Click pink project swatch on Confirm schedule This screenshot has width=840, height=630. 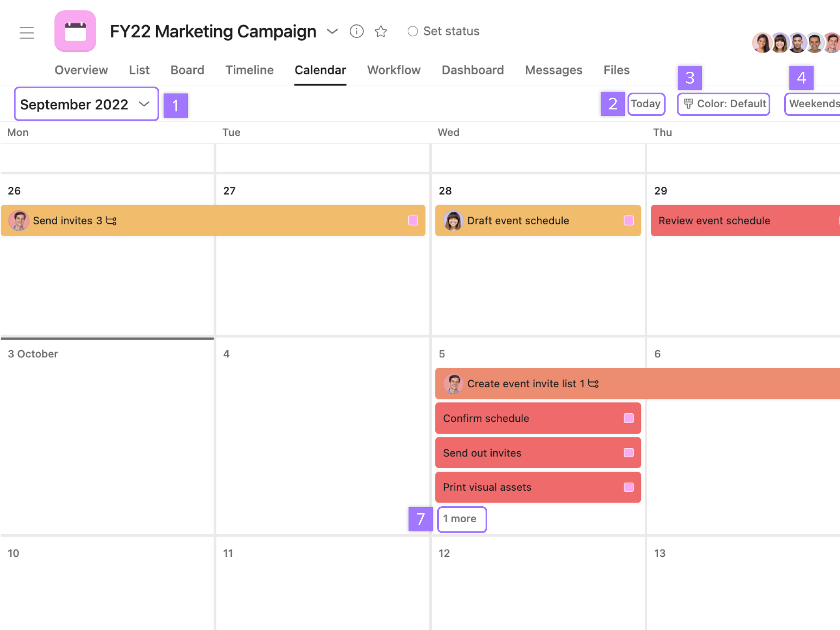(628, 418)
